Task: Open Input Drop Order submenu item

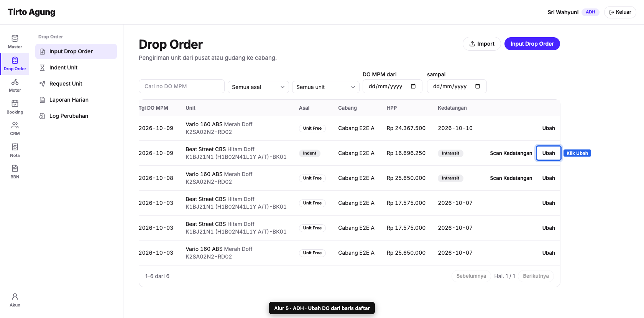Action: tap(76, 51)
